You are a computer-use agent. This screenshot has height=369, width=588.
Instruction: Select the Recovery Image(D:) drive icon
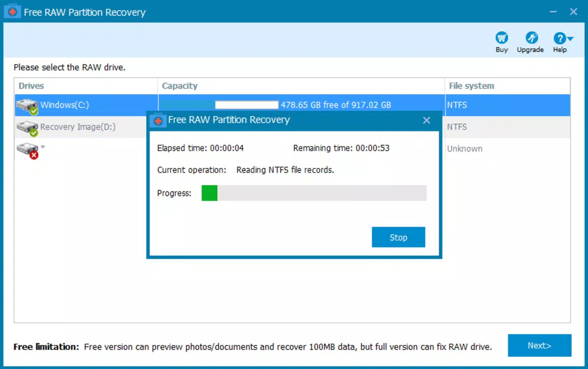click(27, 128)
